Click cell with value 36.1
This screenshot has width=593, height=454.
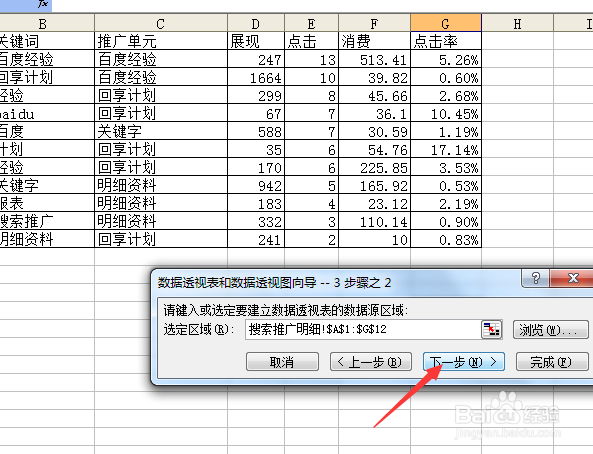pyautogui.click(x=374, y=113)
